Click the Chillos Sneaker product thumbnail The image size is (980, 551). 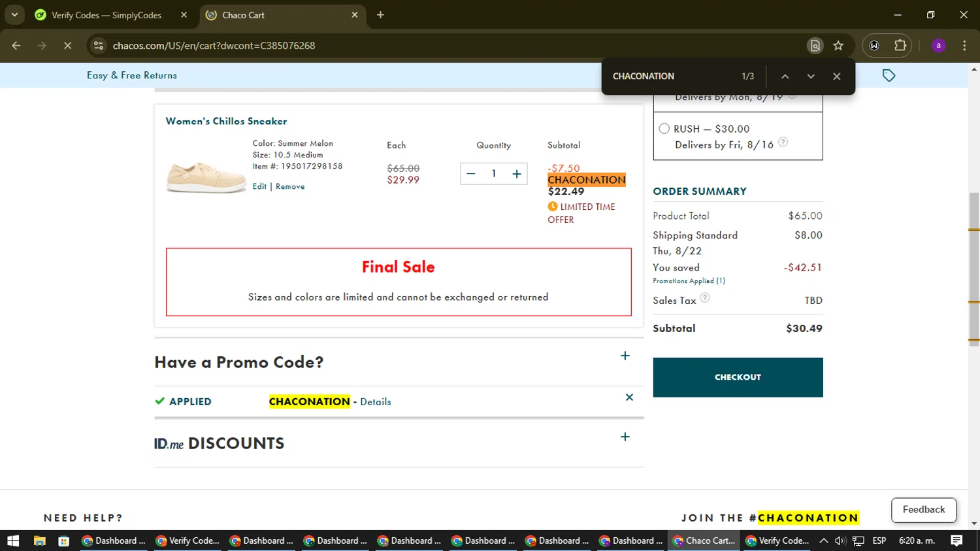click(x=206, y=176)
